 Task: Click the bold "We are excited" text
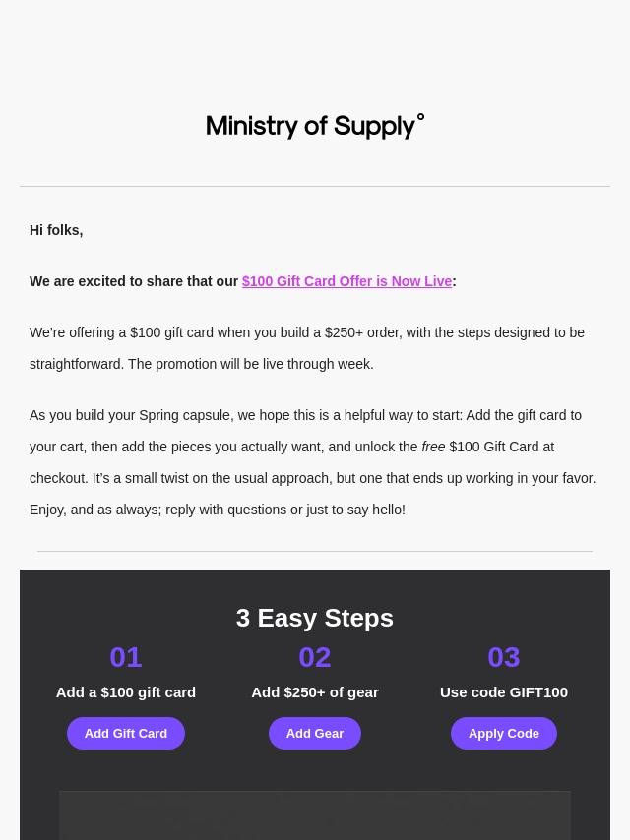[134, 281]
